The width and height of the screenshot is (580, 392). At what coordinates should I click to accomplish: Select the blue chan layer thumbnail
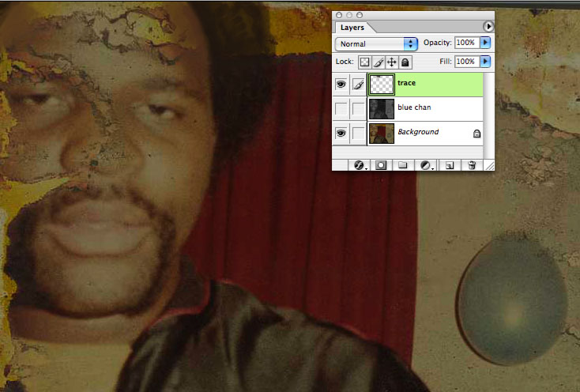tap(382, 109)
